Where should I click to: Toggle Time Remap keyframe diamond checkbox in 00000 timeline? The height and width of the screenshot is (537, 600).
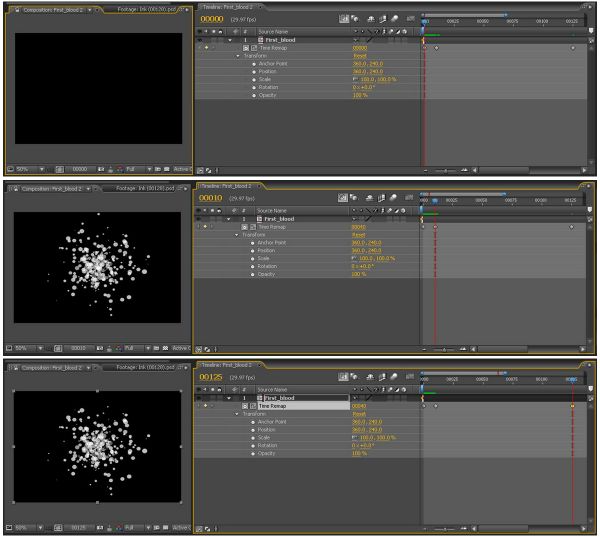[x=207, y=48]
